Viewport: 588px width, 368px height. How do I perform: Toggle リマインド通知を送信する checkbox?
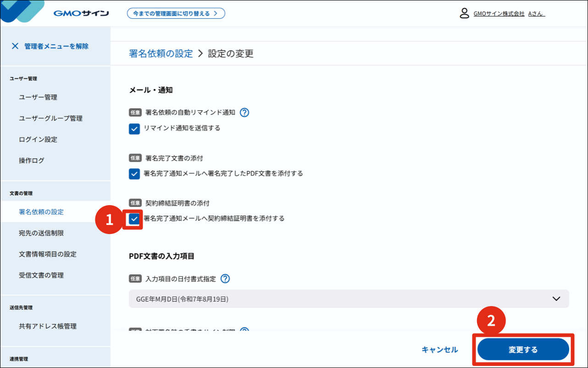tap(134, 129)
